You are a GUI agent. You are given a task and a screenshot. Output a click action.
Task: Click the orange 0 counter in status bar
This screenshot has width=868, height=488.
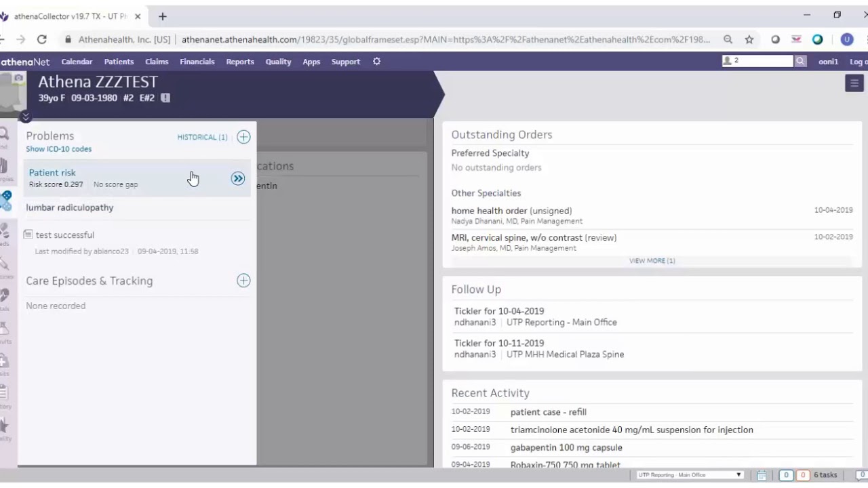802,475
